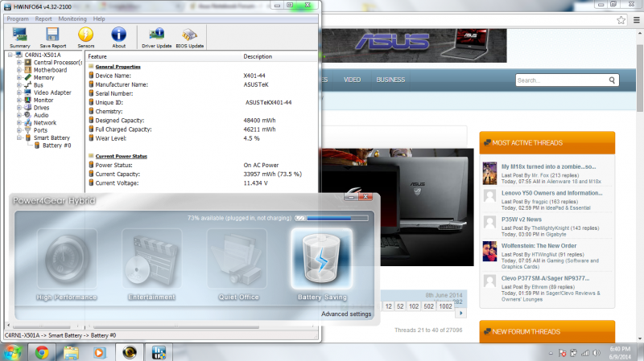Expand the Drives tree node
The height and width of the screenshot is (361, 644).
click(x=19, y=108)
